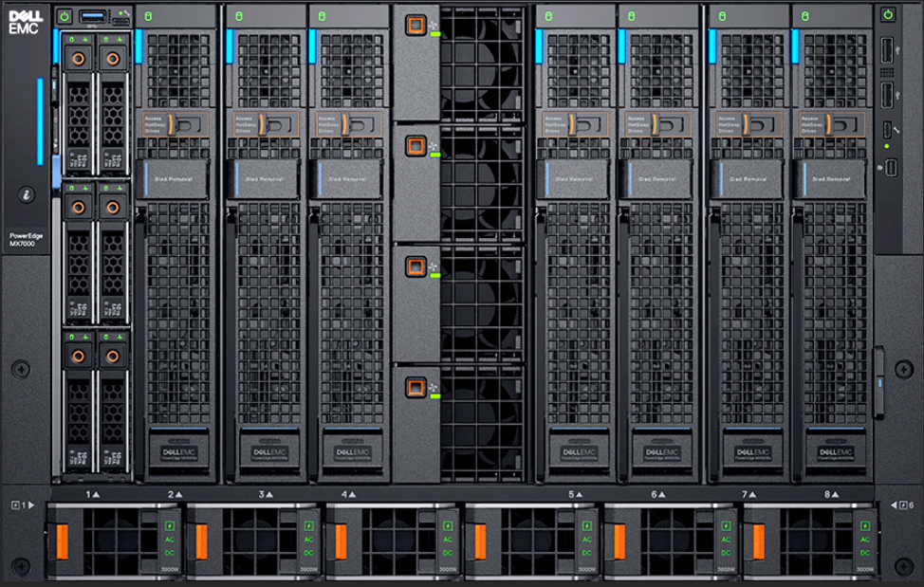Image resolution: width=924 pixels, height=587 pixels.
Task: Click the green health icon above sled slot 6
Action: [x=631, y=16]
